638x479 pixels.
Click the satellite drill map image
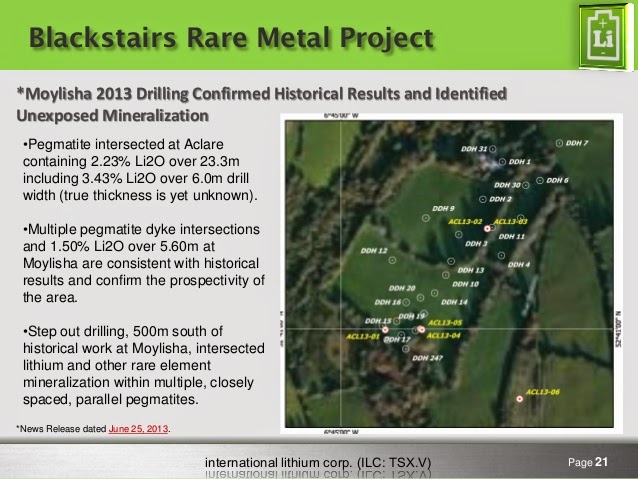[x=449, y=273]
